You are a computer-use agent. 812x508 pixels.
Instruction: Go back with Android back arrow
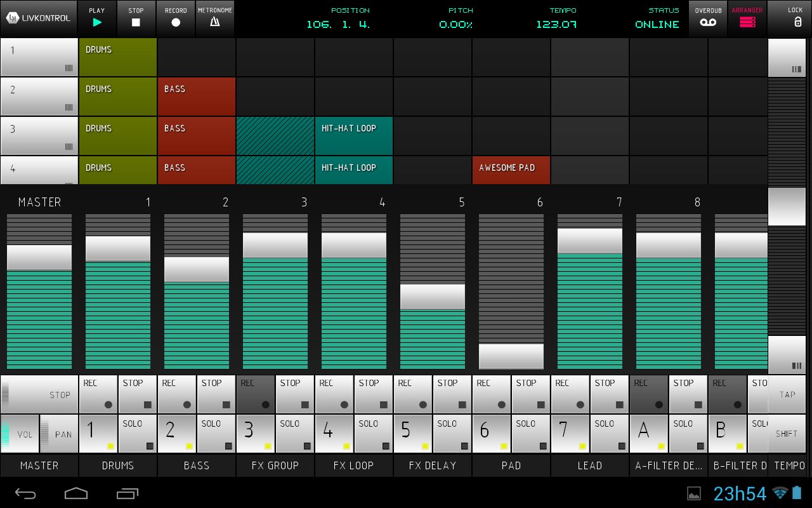(26, 493)
